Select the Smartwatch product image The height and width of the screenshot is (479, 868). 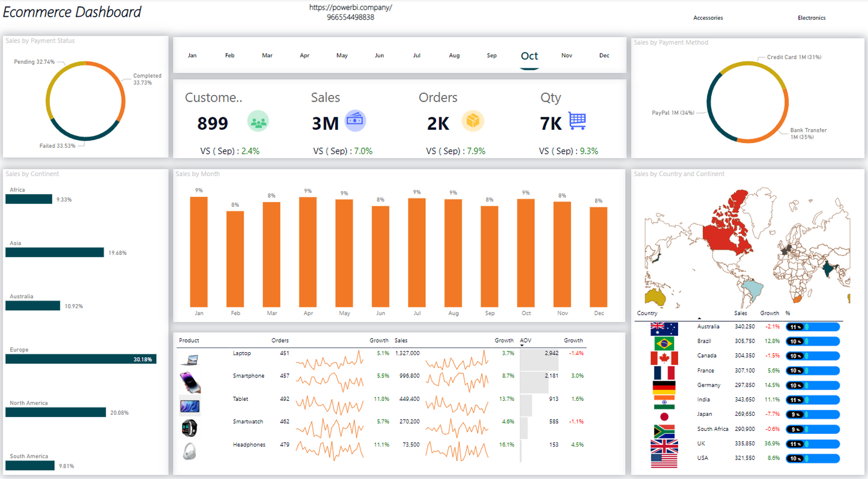[x=189, y=429]
